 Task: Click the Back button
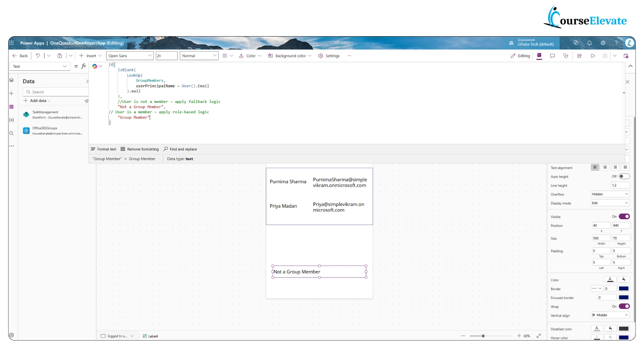click(x=19, y=56)
